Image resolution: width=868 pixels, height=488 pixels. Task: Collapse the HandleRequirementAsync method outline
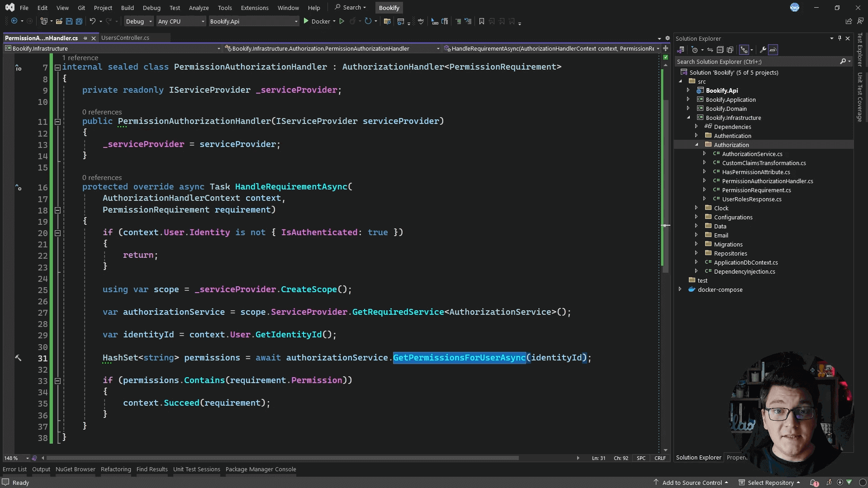coord(57,210)
